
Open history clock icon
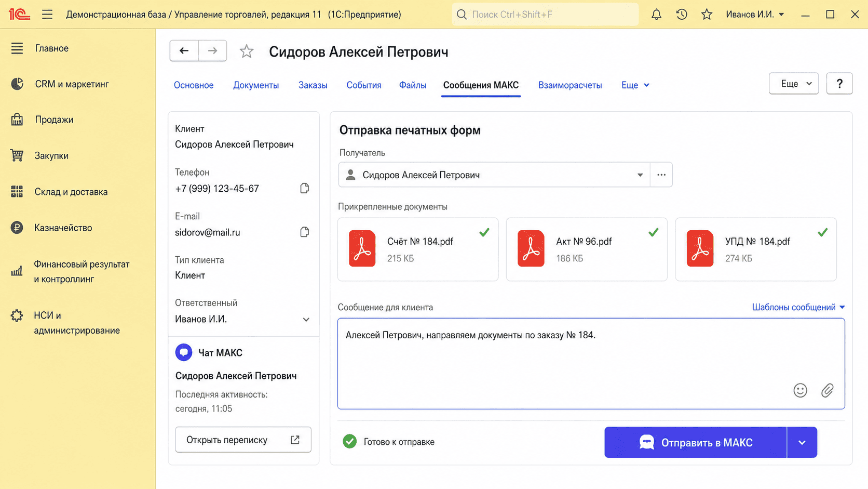(x=682, y=14)
